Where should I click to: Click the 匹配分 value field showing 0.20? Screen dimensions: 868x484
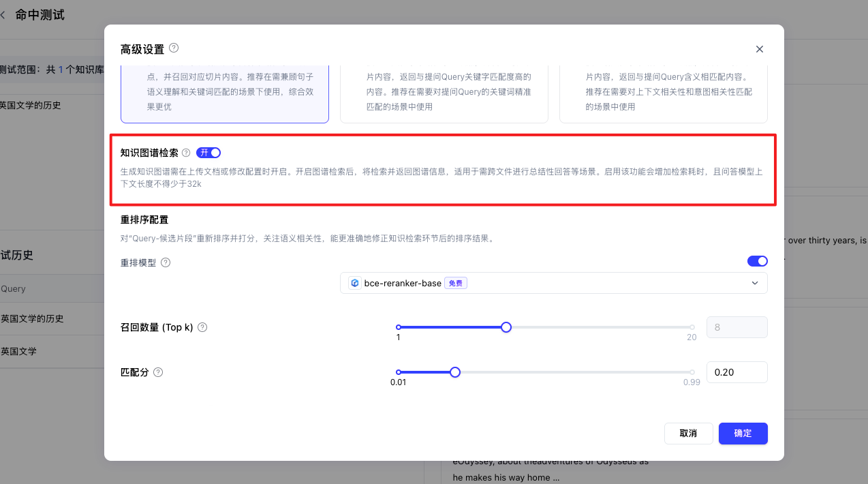(x=737, y=372)
